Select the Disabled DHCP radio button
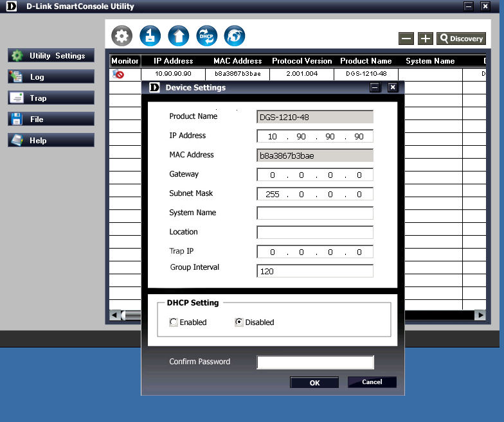Viewport: 504px width, 422px height. pyautogui.click(x=239, y=322)
